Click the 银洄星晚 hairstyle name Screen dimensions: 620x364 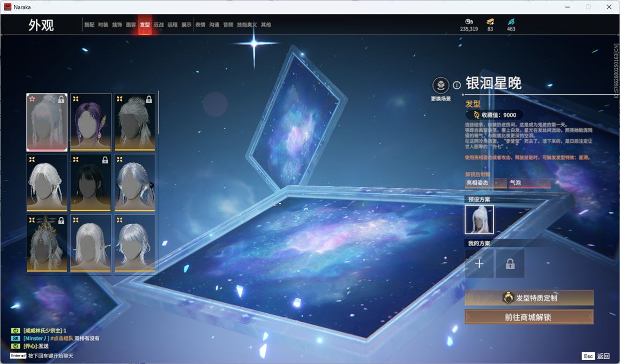494,83
